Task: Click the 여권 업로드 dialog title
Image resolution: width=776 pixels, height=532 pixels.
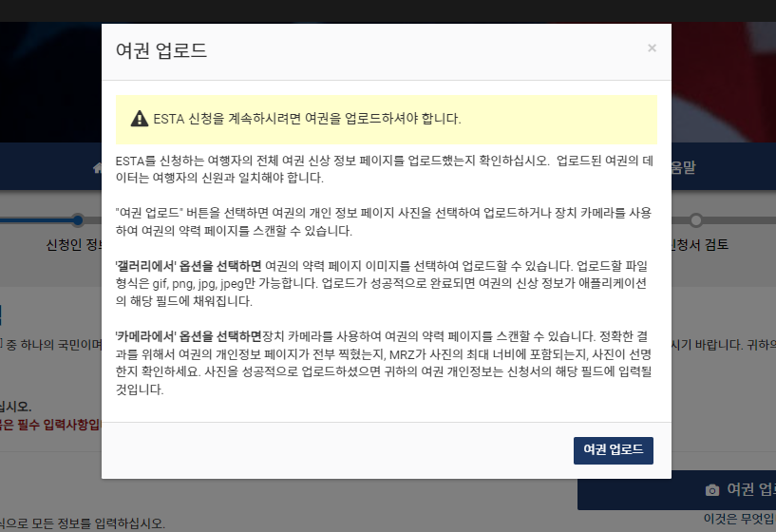Action: tap(161, 50)
